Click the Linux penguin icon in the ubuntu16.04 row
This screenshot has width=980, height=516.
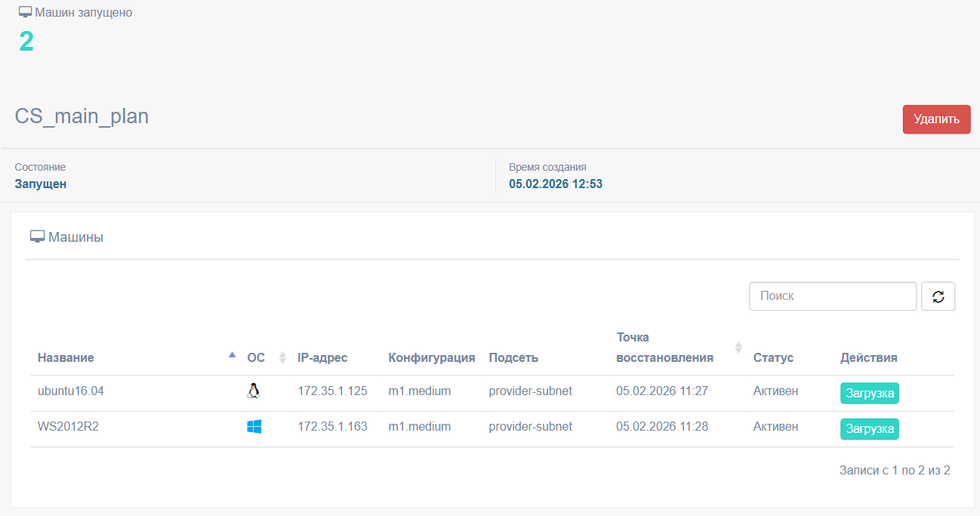point(254,391)
